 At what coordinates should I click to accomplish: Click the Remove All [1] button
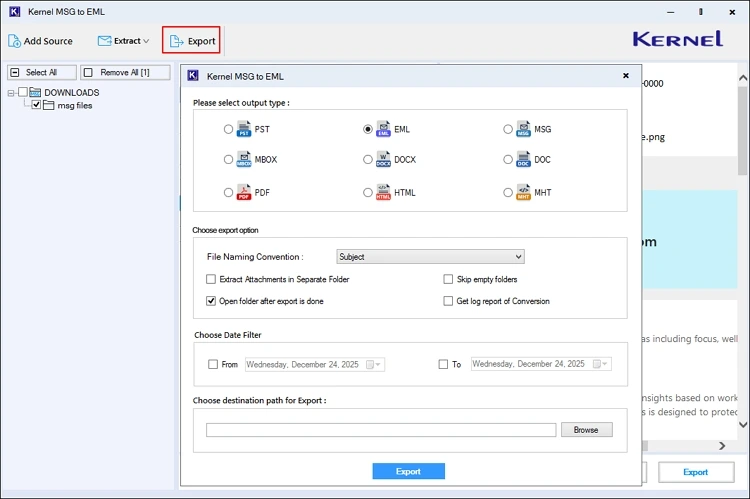tap(125, 72)
